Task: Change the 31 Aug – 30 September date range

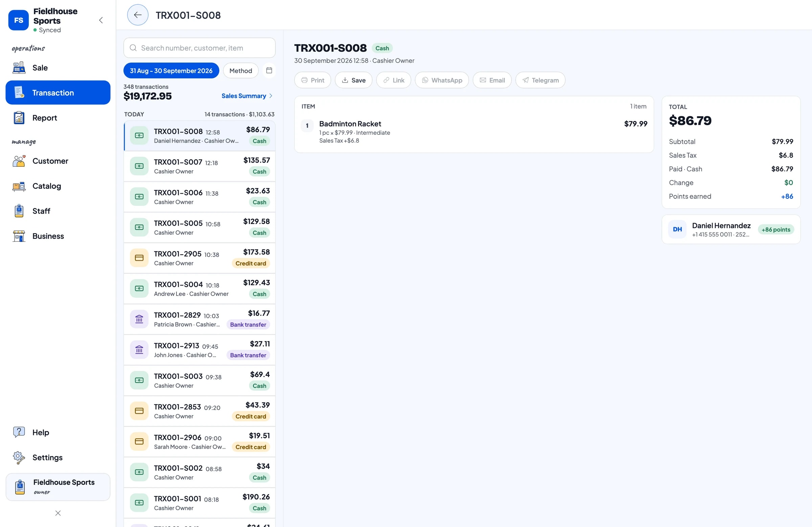Action: [x=171, y=71]
